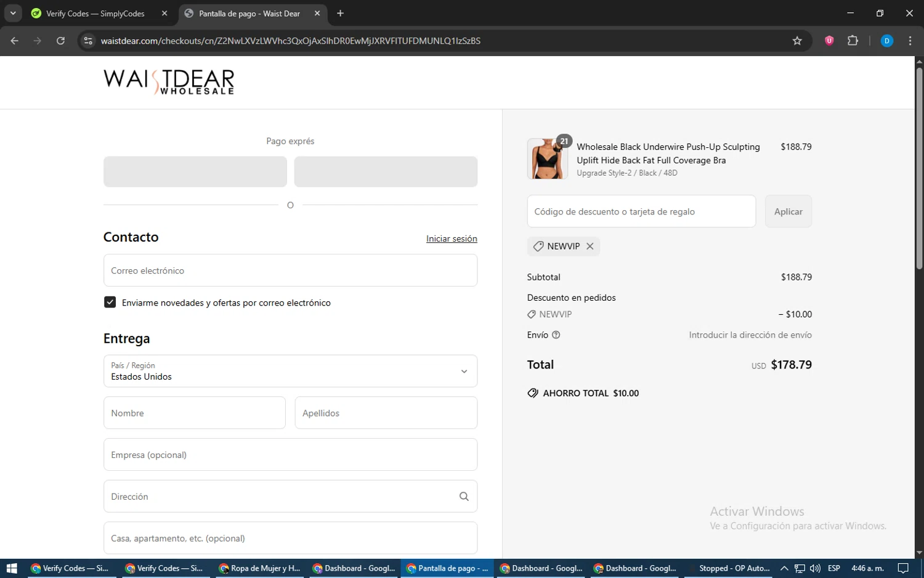Click the second express pay button
The width and height of the screenshot is (924, 578).
pyautogui.click(x=386, y=171)
